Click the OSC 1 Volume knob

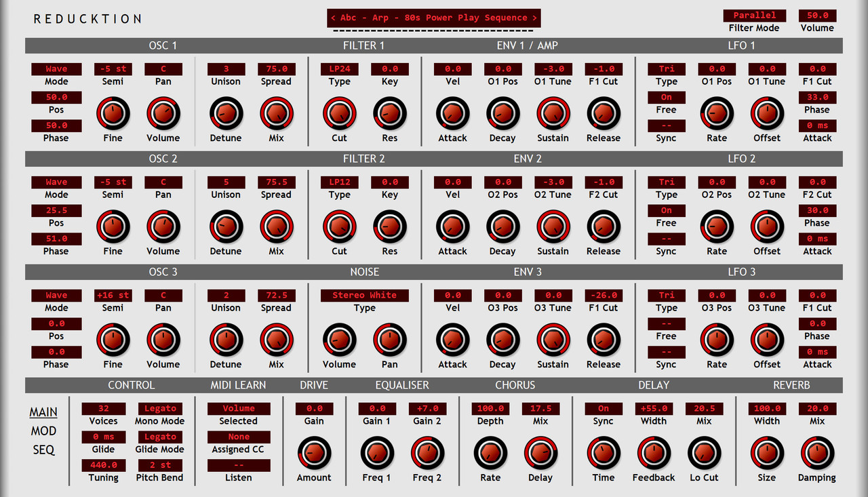[163, 113]
